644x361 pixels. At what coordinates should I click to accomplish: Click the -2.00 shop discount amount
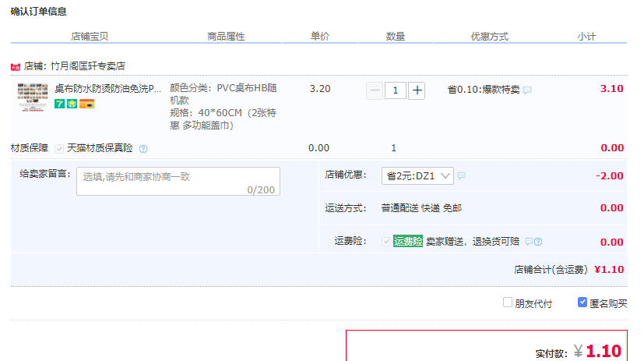coord(610,176)
